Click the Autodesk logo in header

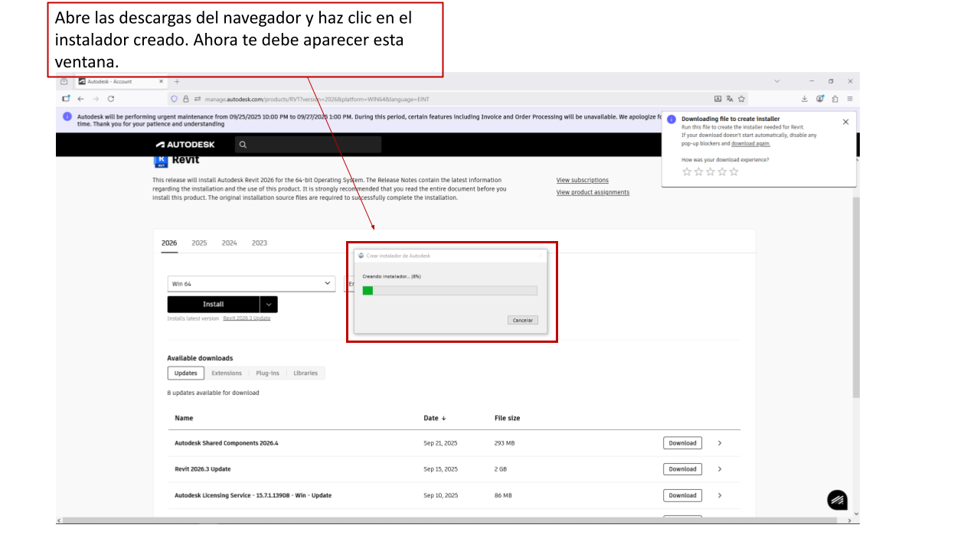tap(186, 144)
